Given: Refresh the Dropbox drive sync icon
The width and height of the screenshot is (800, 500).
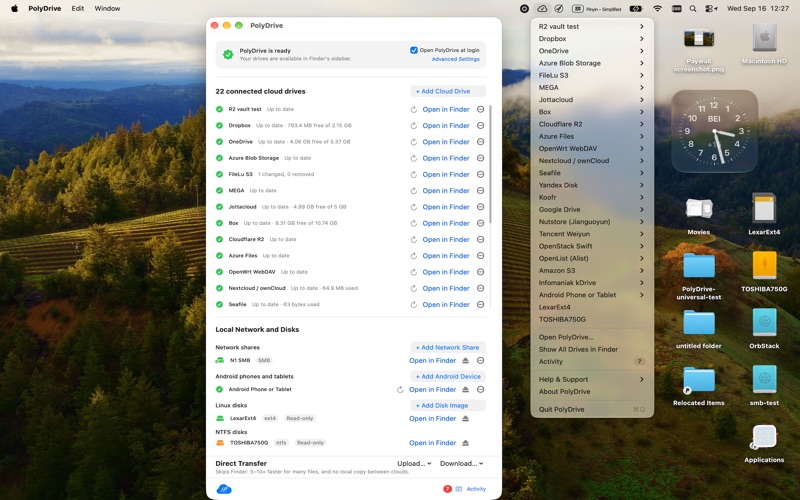Looking at the screenshot, I should 414,126.
